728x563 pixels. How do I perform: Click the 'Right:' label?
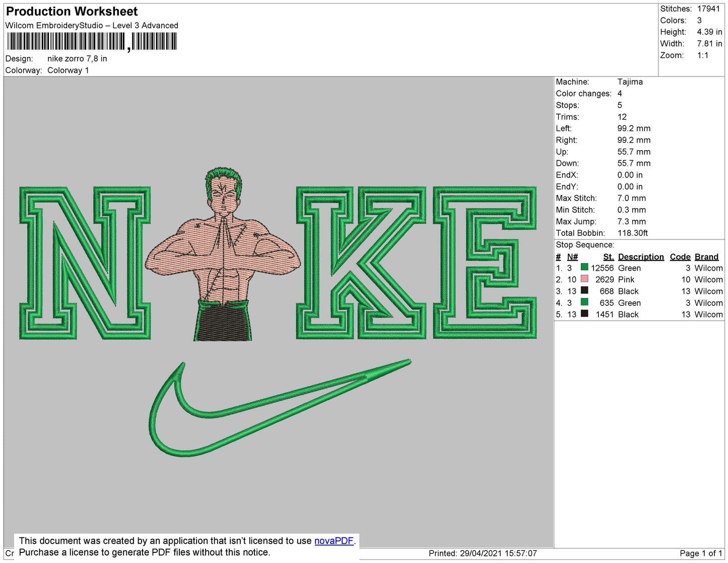click(566, 140)
